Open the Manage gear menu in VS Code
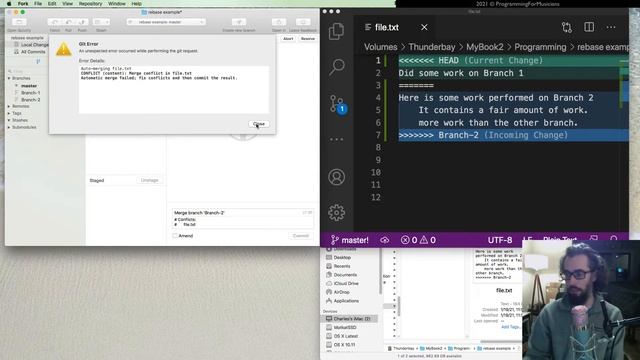 336,212
